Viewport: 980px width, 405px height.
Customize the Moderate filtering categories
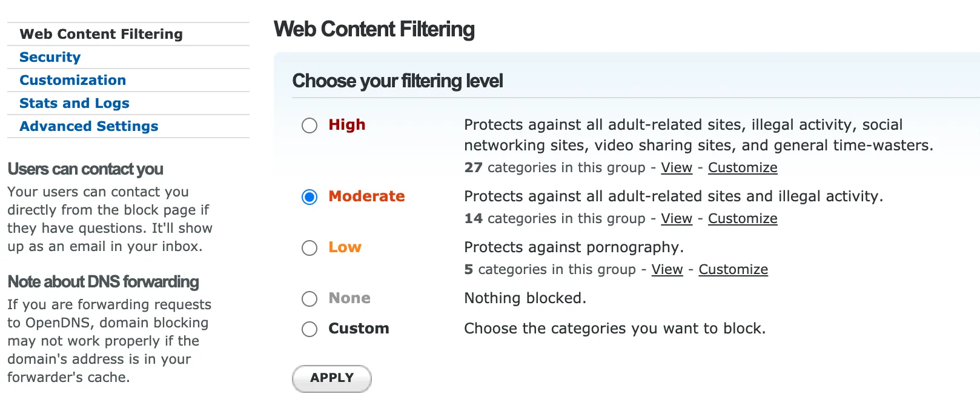point(743,218)
